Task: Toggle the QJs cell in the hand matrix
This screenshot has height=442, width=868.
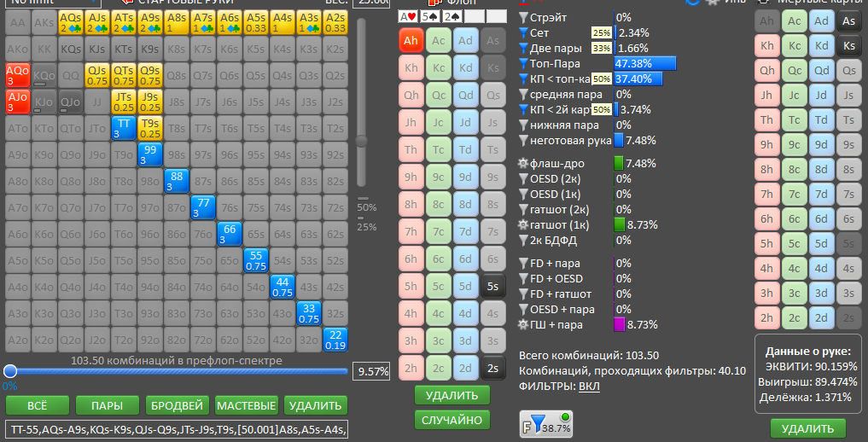Action: coord(97,75)
